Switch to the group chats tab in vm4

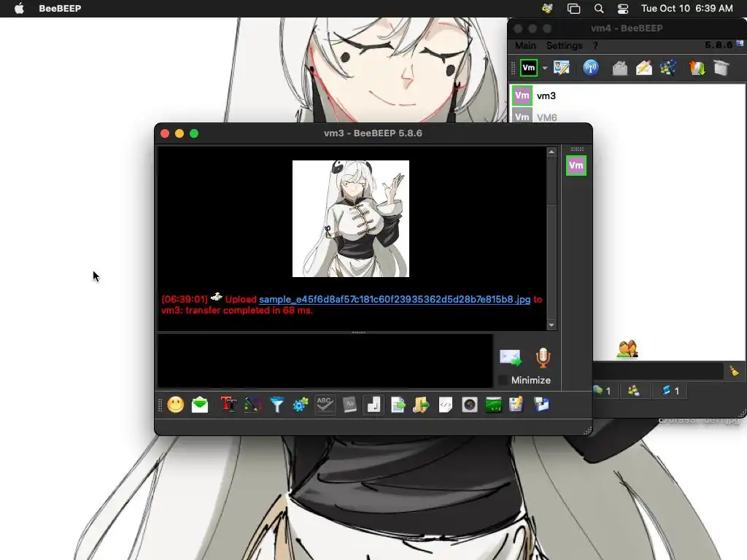click(634, 391)
